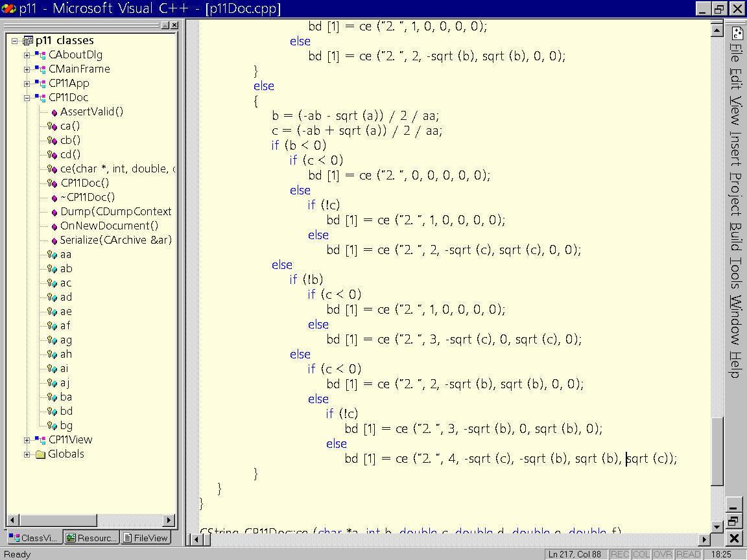Open the Tools menu
Viewport: 747px width, 560px height.
(736, 274)
